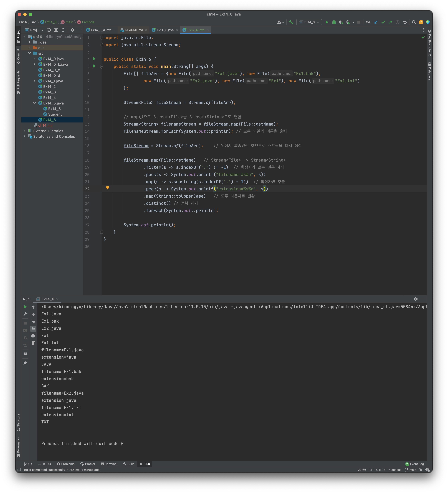Click the Rerun icon in Run panel
Viewport: 448px width, 493px height.
(25, 307)
